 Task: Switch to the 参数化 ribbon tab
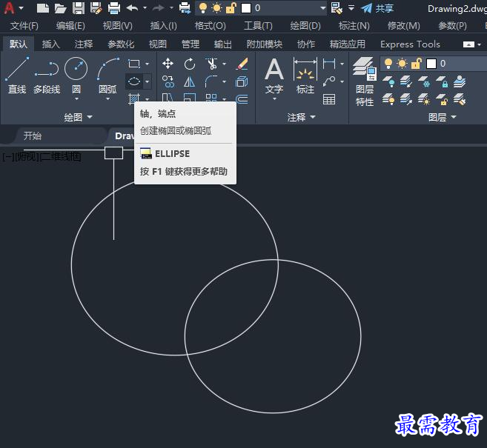coord(121,44)
